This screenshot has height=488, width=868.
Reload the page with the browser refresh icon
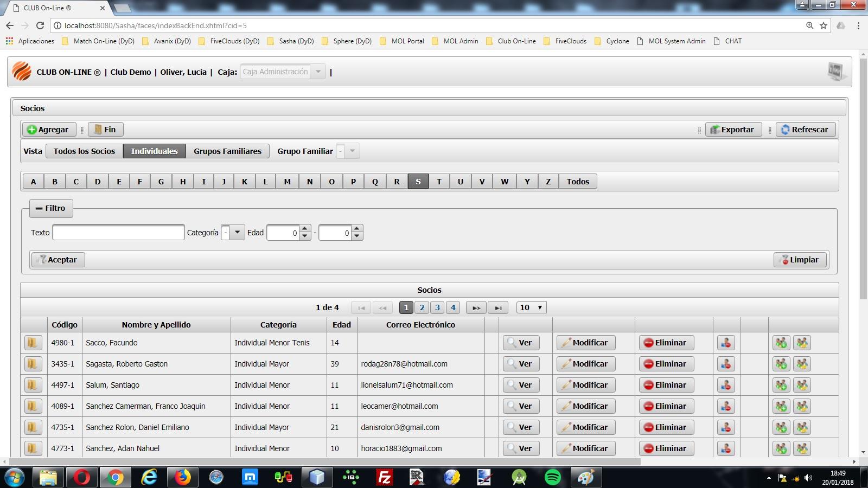(40, 25)
